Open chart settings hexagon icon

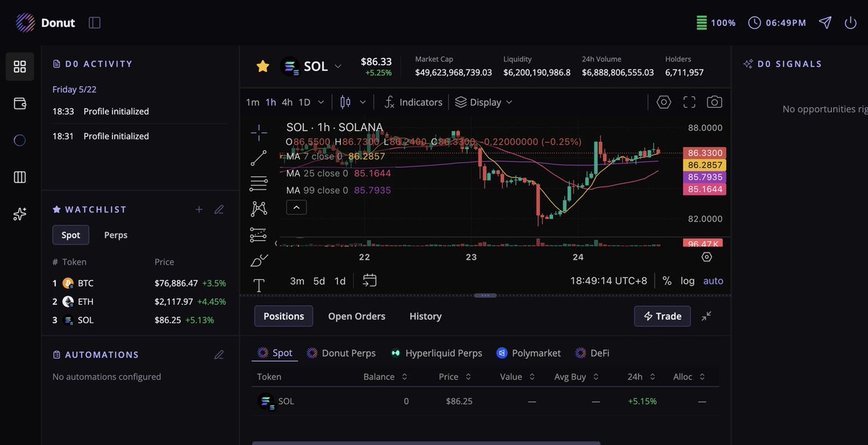point(664,102)
